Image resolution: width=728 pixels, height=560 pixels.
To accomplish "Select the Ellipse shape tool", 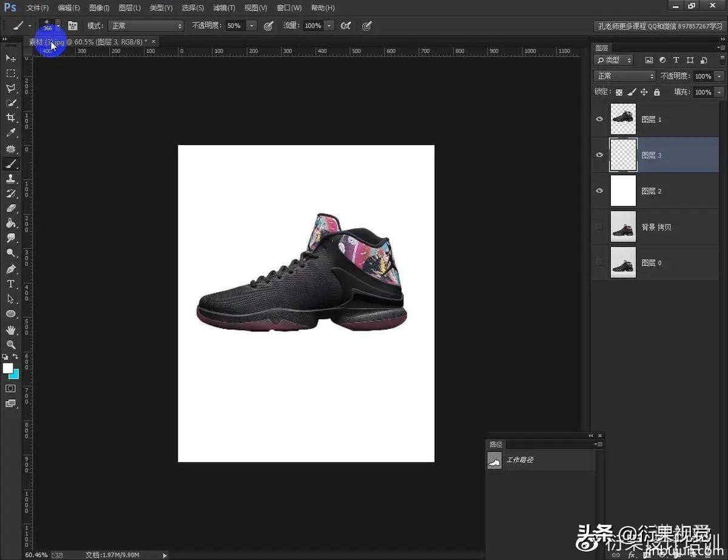I will click(10, 314).
